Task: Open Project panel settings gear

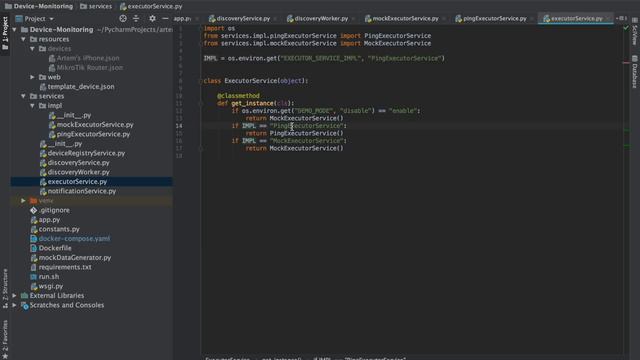Action: coord(152,18)
